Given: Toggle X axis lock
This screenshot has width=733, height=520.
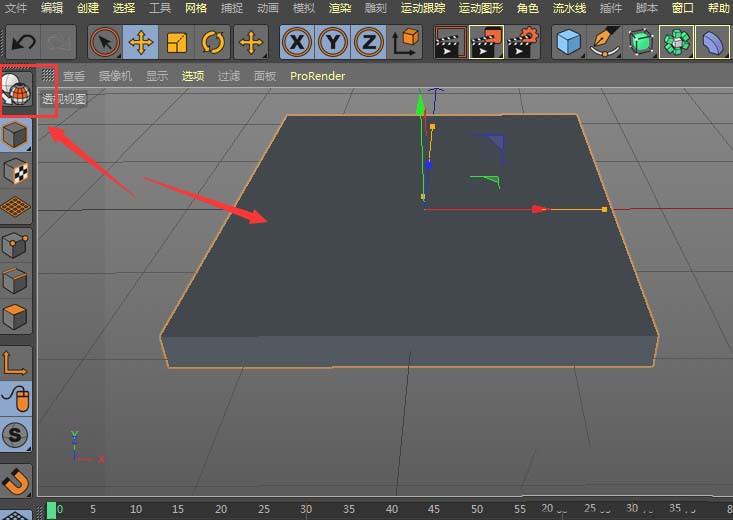Looking at the screenshot, I should 297,43.
